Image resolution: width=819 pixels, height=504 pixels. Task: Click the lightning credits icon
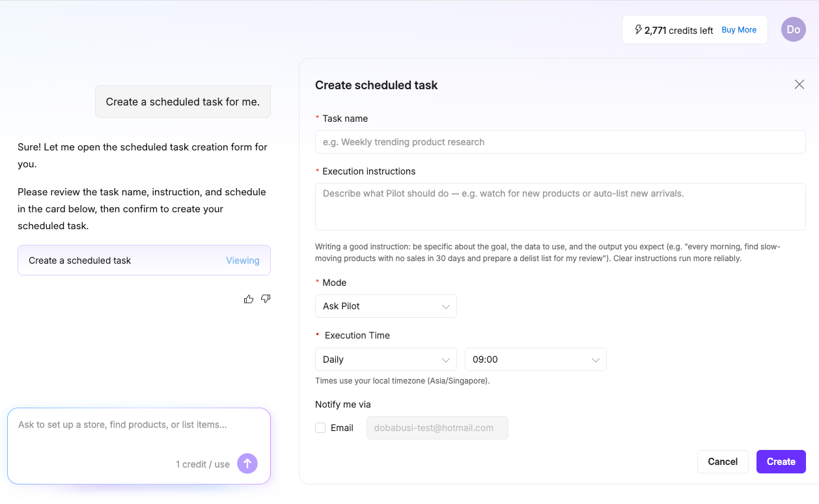[638, 30]
